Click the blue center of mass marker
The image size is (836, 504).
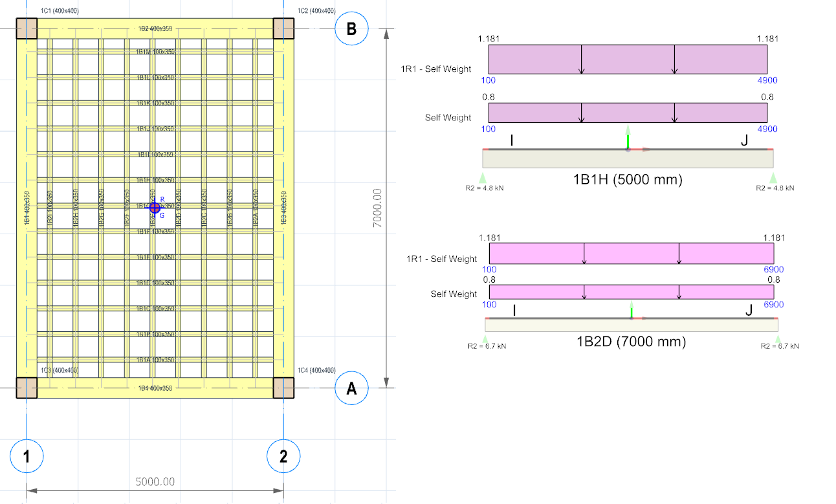pos(155,207)
